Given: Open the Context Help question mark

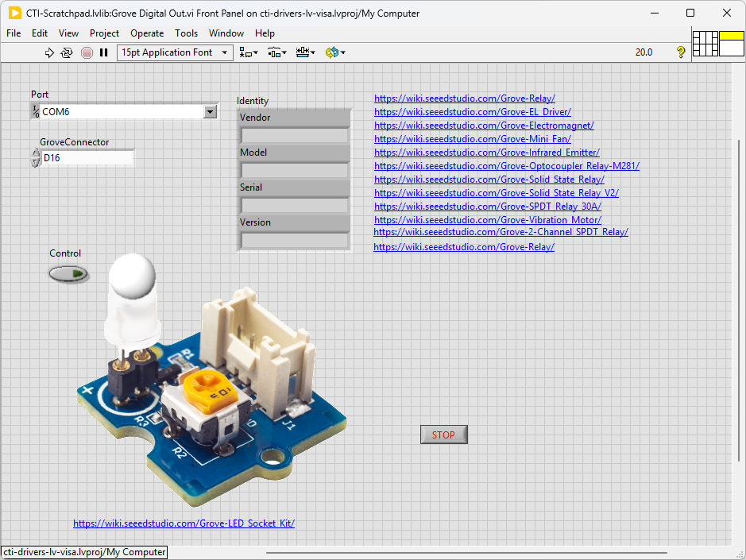Looking at the screenshot, I should [x=681, y=52].
